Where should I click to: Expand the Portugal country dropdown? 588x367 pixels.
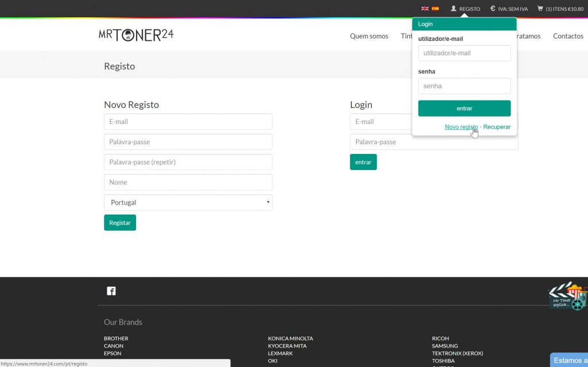click(x=188, y=202)
